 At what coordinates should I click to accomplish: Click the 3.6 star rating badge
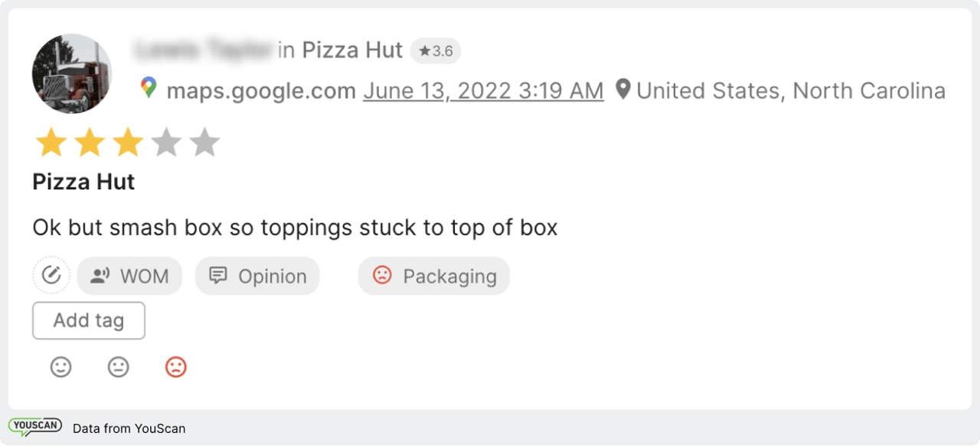(436, 51)
